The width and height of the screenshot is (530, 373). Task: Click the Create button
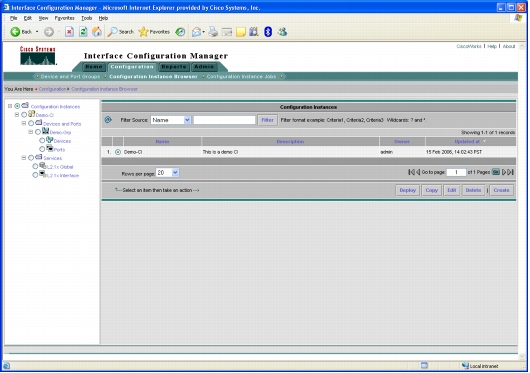tap(501, 190)
